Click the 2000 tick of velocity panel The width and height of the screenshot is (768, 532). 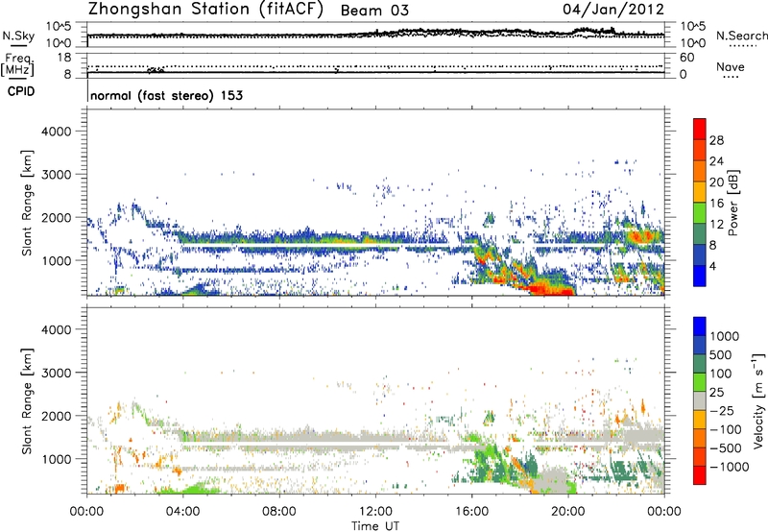click(x=57, y=416)
